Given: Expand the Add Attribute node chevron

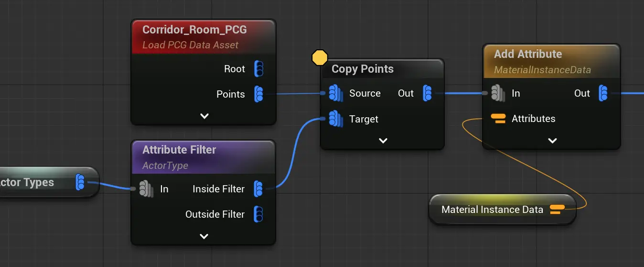Looking at the screenshot, I should pos(552,141).
